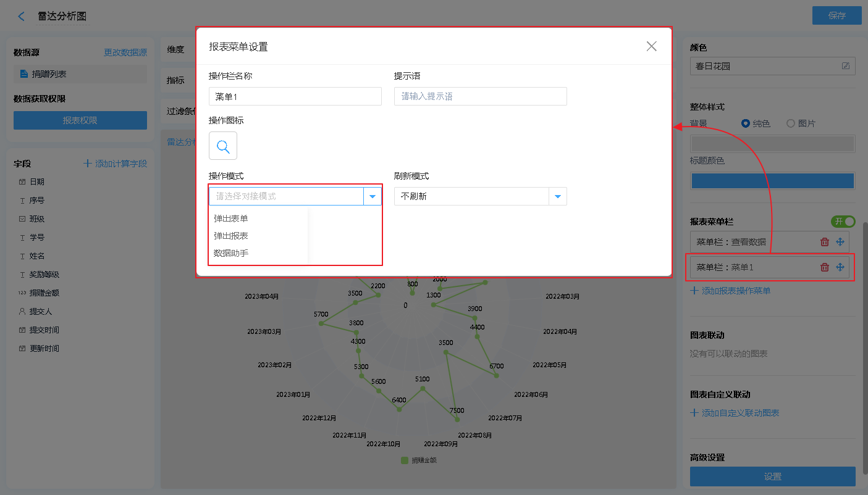Choose 数据助手 from the dropdown list
This screenshot has height=495, width=868.
click(x=231, y=253)
